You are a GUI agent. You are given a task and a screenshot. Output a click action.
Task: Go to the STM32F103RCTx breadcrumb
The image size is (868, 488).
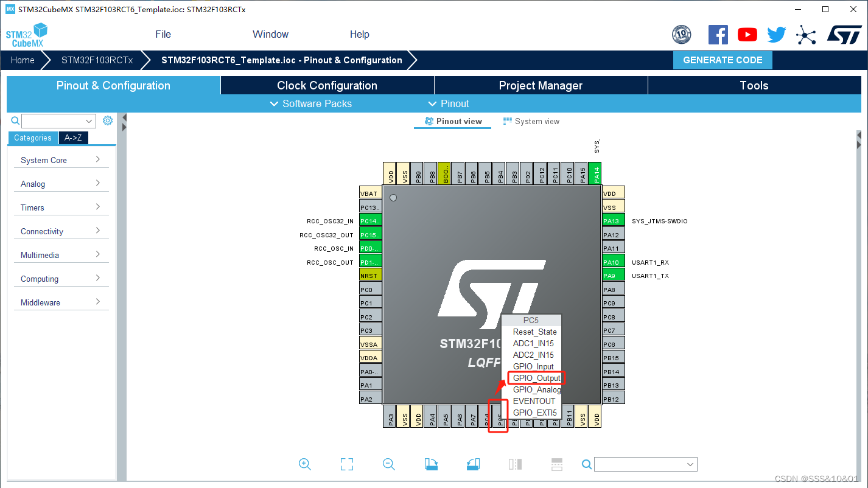[x=97, y=60]
